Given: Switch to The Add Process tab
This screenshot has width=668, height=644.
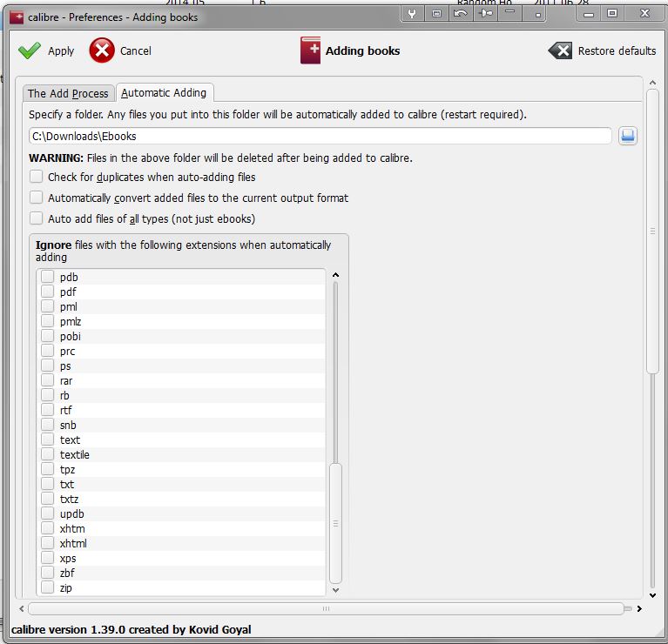Looking at the screenshot, I should [68, 93].
